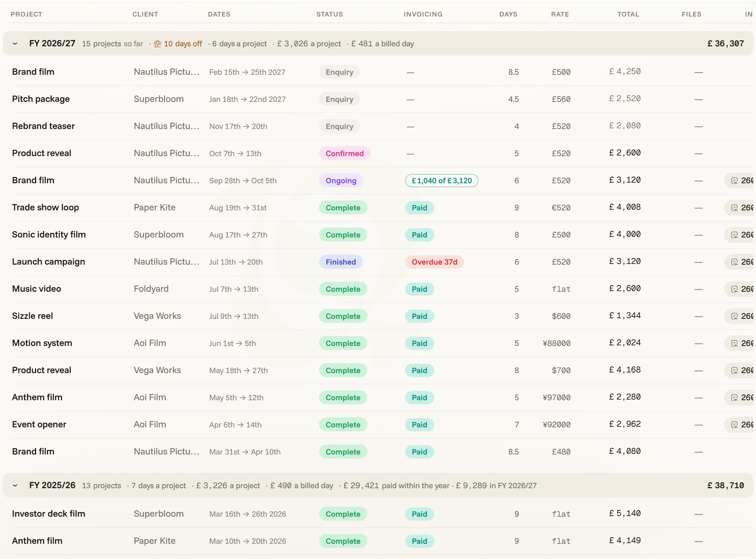Click the Paid badge on Anthem film 2026
This screenshot has width=756, height=559.
click(419, 541)
